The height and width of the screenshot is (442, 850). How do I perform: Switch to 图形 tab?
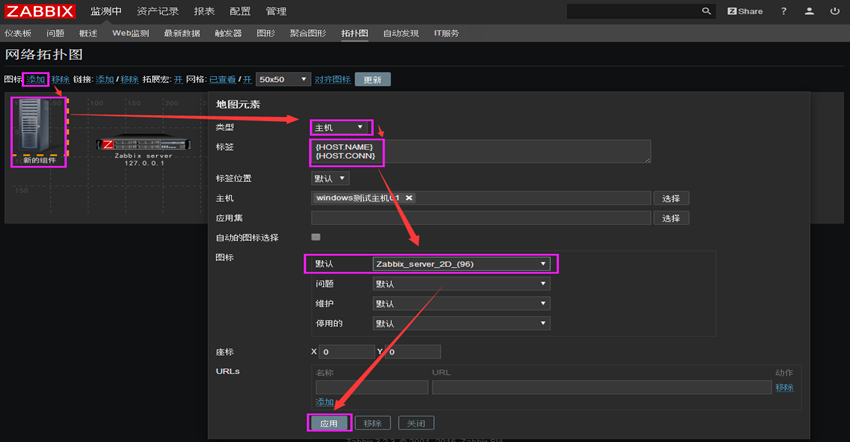click(x=266, y=33)
